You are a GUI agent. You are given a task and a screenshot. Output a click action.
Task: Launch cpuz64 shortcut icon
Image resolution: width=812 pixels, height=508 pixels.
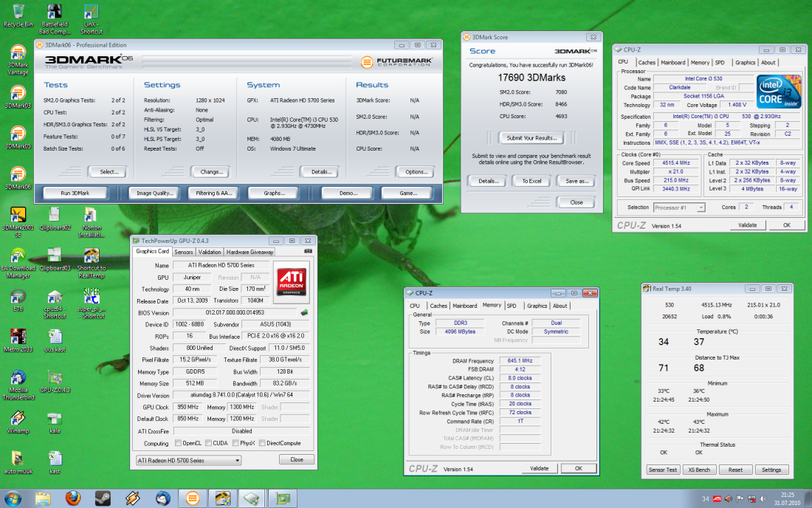[55, 304]
